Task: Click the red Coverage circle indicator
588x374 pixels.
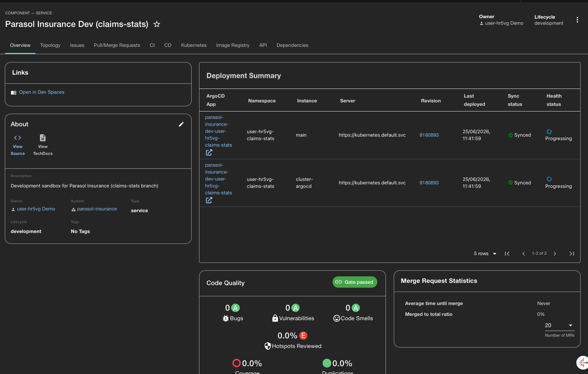Action: tap(236, 363)
